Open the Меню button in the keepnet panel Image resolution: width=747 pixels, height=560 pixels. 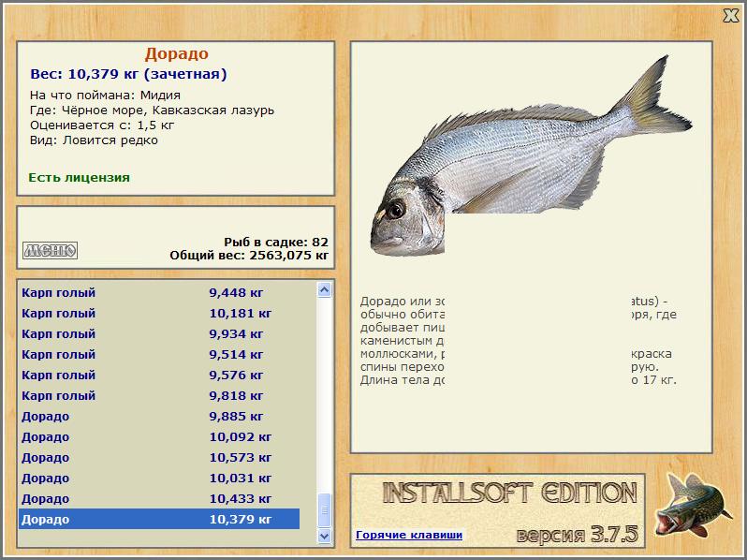(x=50, y=250)
